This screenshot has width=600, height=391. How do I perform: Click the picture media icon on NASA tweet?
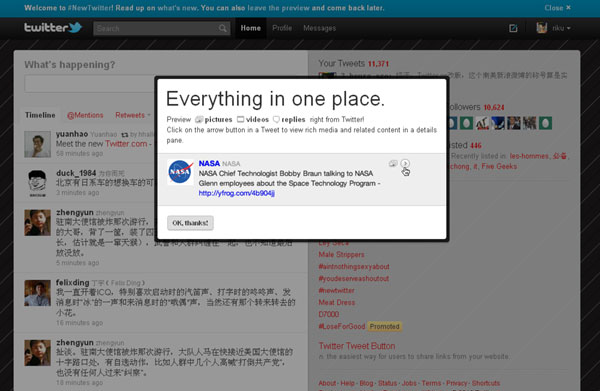point(393,164)
